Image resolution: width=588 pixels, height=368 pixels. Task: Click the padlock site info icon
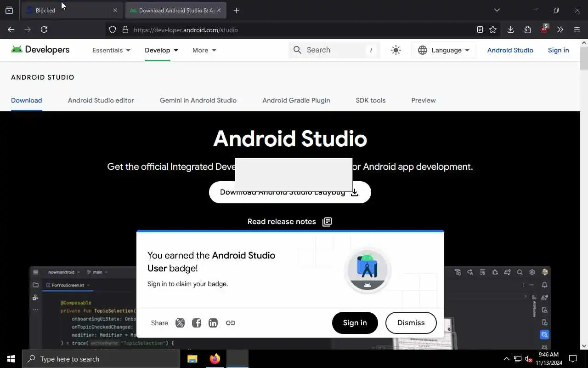point(125,30)
